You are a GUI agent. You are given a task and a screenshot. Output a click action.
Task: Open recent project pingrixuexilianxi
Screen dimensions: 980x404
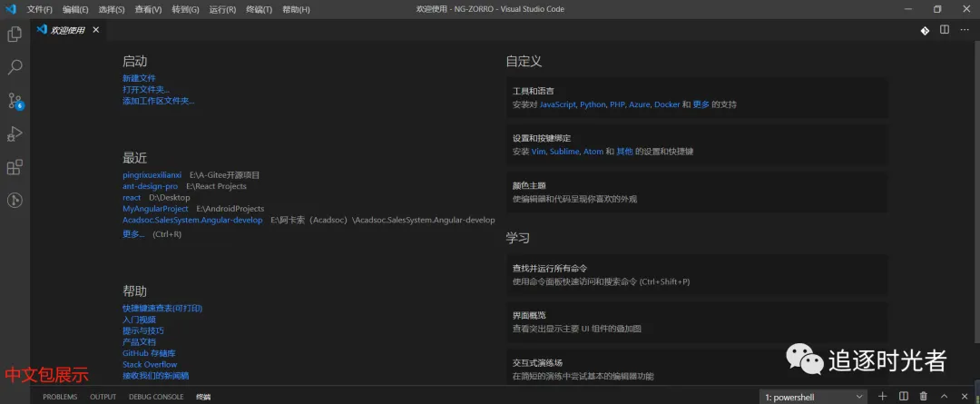[152, 175]
